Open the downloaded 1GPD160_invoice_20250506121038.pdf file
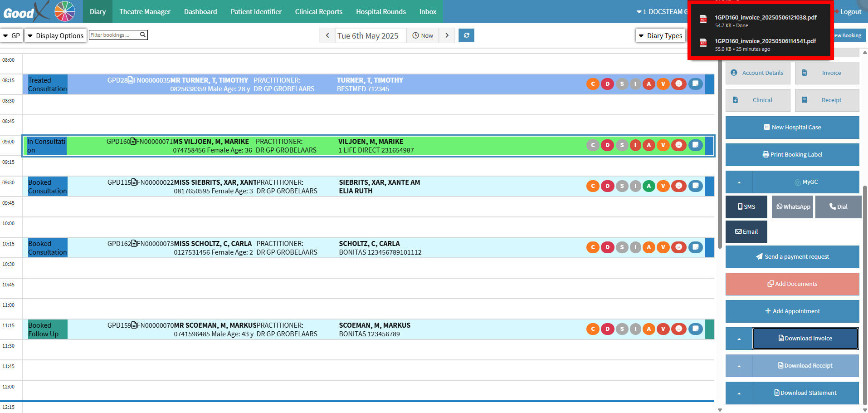Viewport: 868px width, 413px height. click(765, 18)
